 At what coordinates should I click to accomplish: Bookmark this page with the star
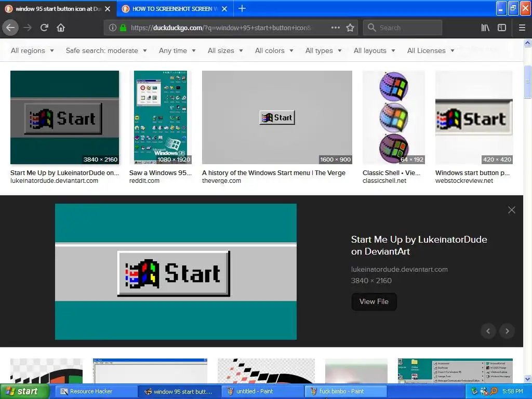coord(350,28)
